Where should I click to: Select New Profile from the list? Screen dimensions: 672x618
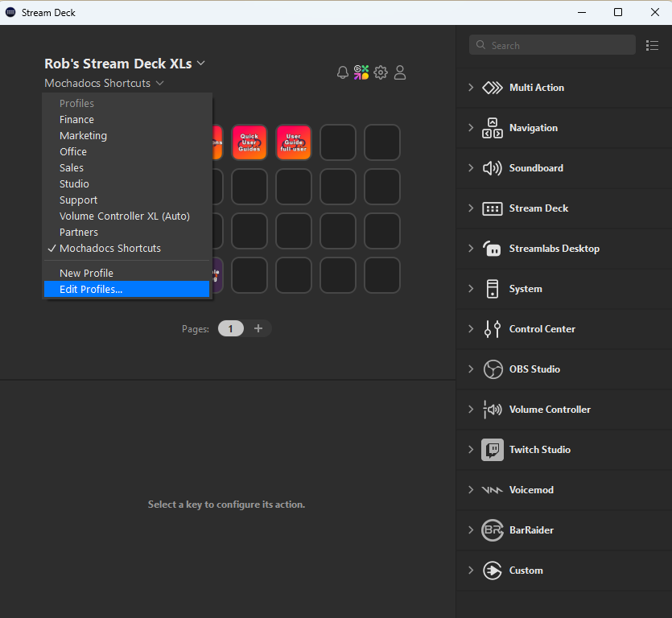tap(87, 273)
